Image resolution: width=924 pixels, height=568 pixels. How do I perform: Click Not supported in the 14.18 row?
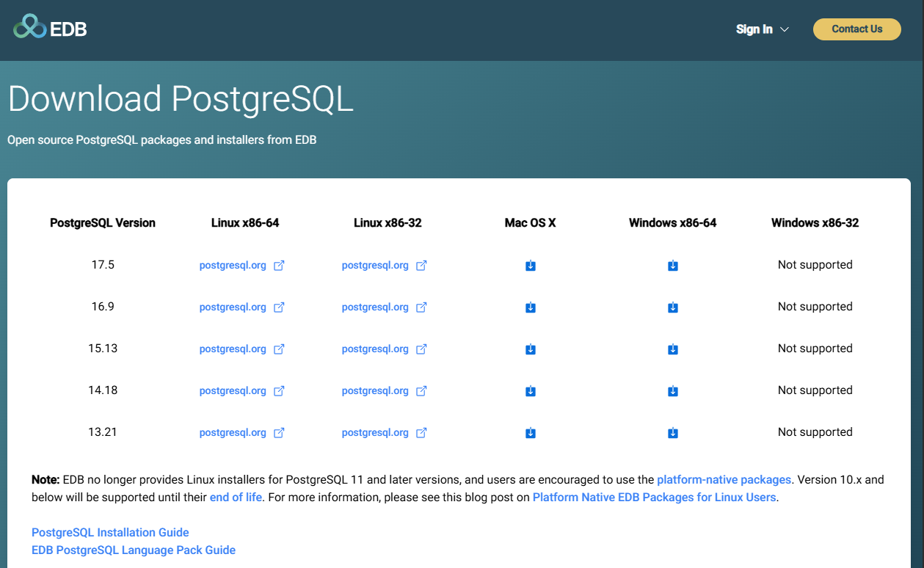click(x=815, y=390)
